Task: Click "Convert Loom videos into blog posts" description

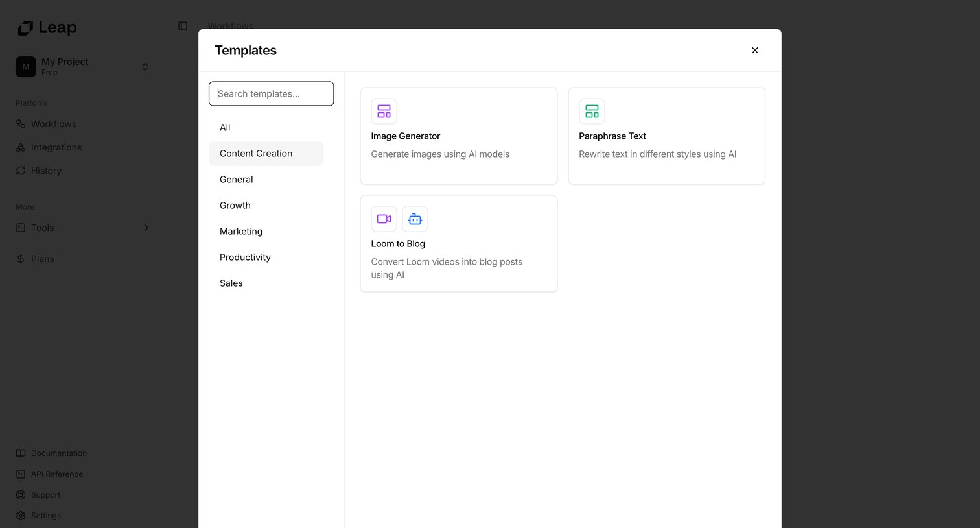Action: (447, 269)
